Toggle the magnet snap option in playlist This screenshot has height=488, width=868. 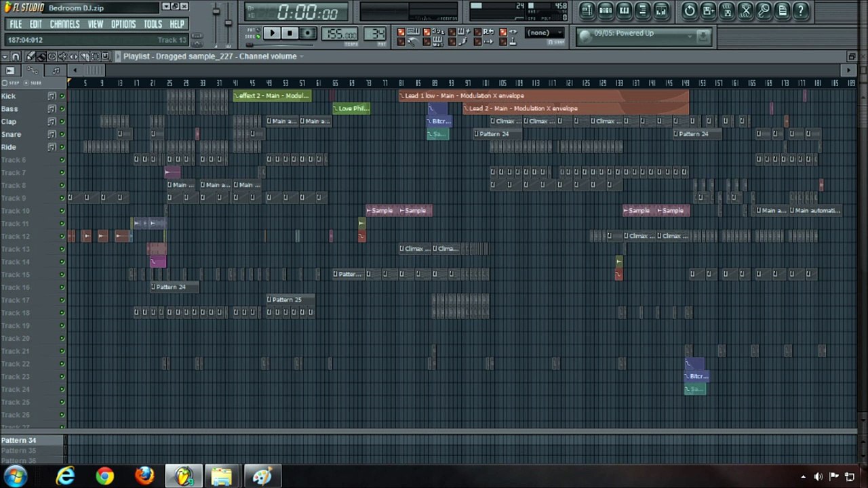click(x=15, y=56)
